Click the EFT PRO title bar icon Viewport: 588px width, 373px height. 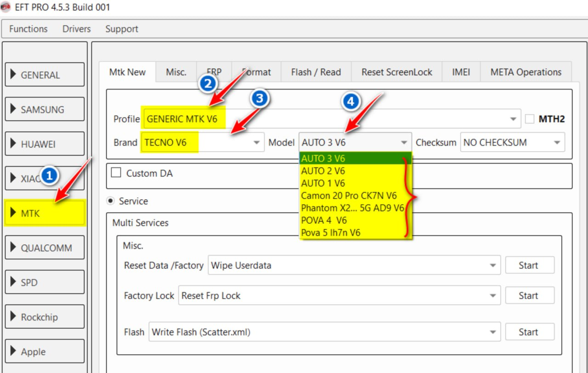coord(6,7)
